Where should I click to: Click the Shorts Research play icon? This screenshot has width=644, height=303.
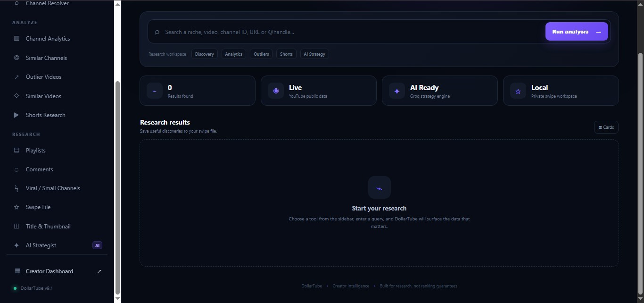click(x=17, y=115)
